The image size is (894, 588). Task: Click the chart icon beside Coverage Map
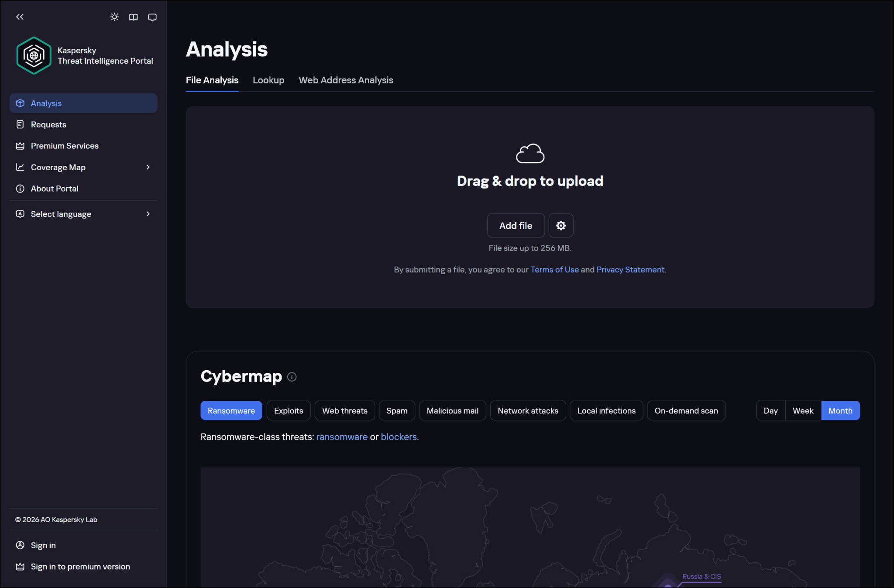tap(20, 167)
